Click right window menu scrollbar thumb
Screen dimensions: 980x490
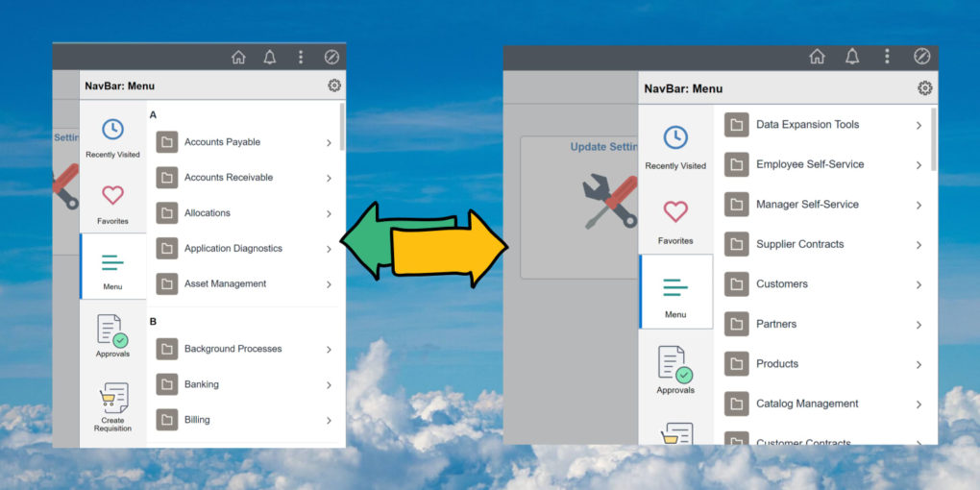tap(934, 138)
